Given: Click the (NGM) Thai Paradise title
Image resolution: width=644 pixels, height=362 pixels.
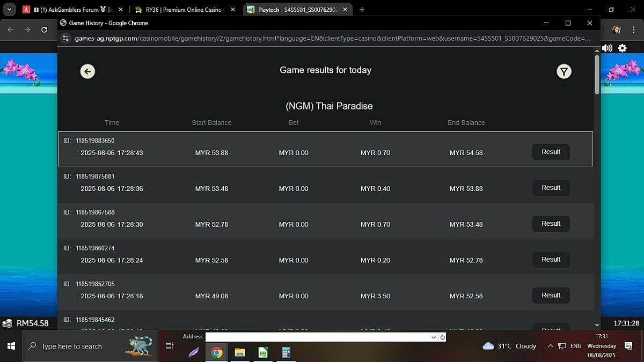Looking at the screenshot, I should (329, 106).
